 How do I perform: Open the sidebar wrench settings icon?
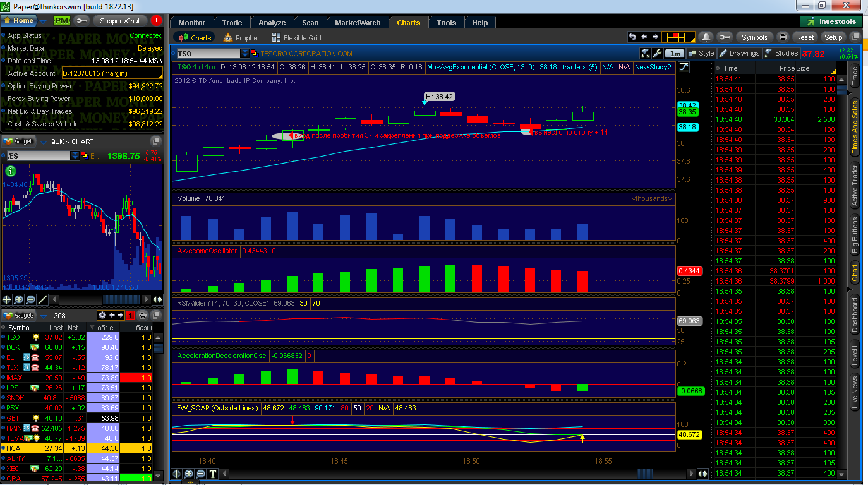pos(81,21)
